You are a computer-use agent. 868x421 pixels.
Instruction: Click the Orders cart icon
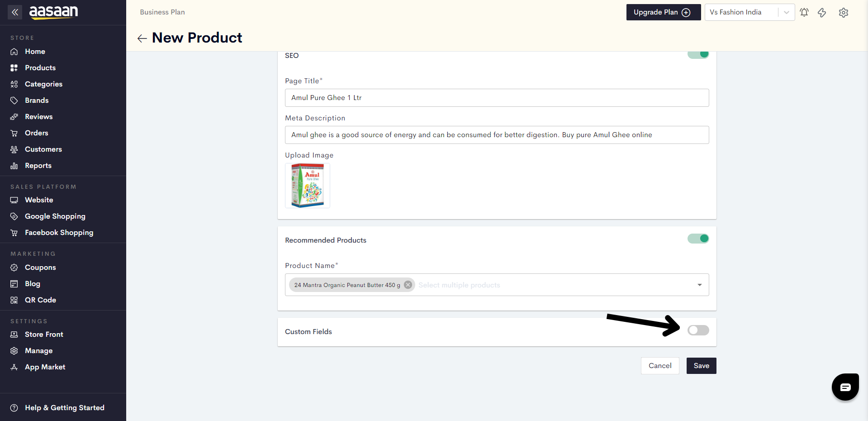[x=14, y=133]
